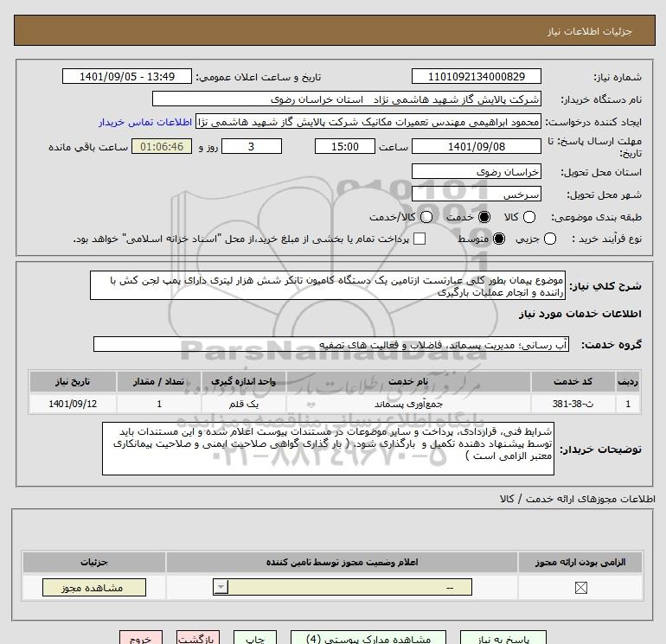Click the اعلام وضعیت مجوز column header
The width and height of the screenshot is (666, 644).
[342, 562]
